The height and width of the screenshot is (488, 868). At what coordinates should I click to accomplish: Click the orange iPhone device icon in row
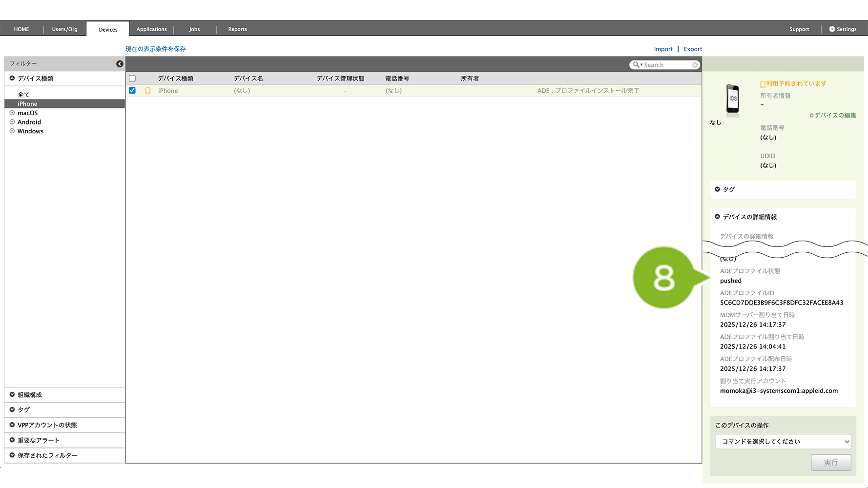coord(148,91)
